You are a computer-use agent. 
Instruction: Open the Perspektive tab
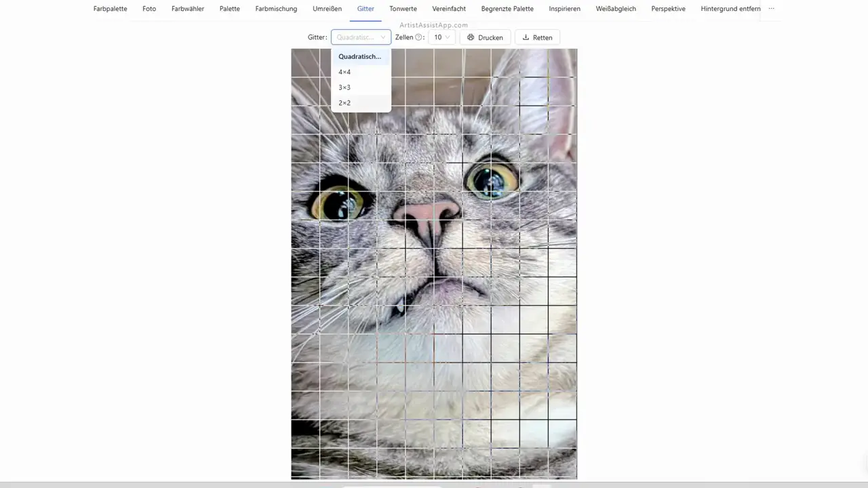click(668, 9)
